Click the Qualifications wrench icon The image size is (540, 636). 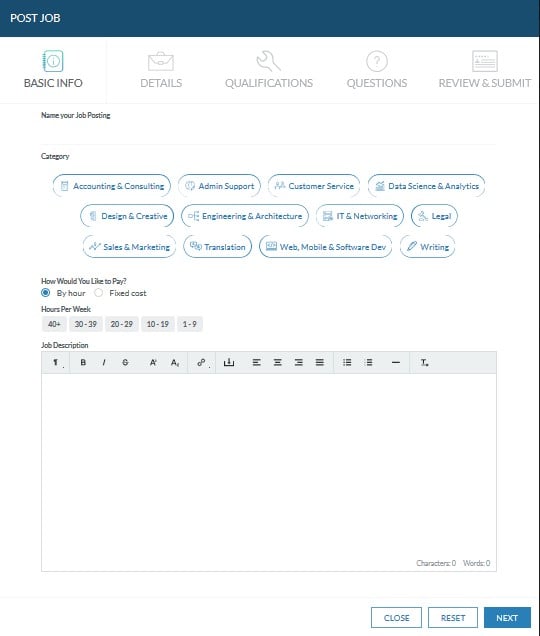(269, 61)
